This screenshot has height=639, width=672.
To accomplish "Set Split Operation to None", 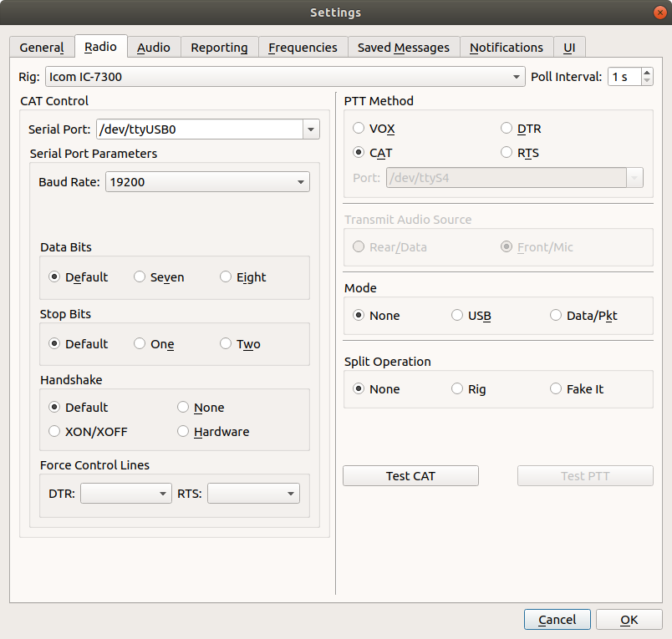I will 376,389.
